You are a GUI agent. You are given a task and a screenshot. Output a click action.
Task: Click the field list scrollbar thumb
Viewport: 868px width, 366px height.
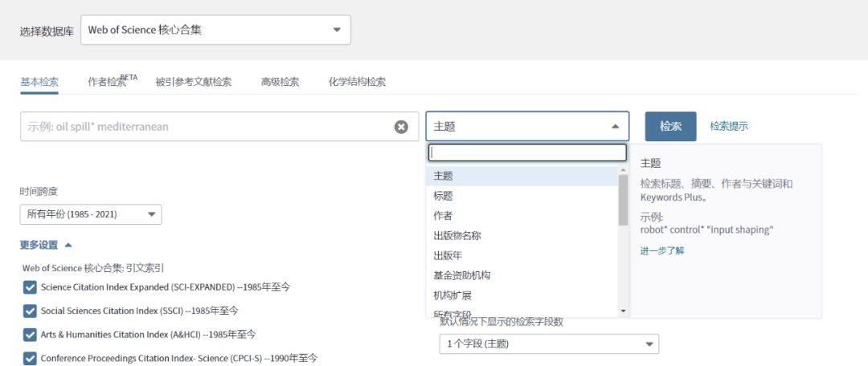point(623,200)
